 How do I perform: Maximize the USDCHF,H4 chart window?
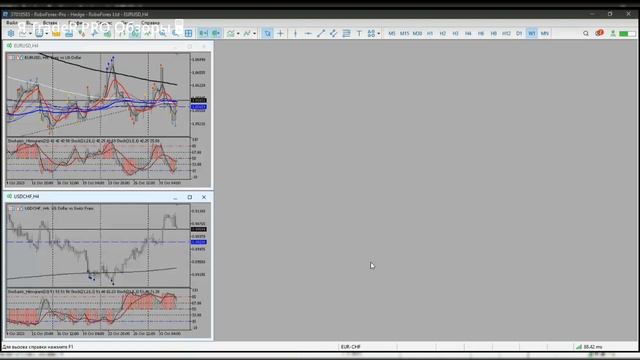tap(190, 197)
